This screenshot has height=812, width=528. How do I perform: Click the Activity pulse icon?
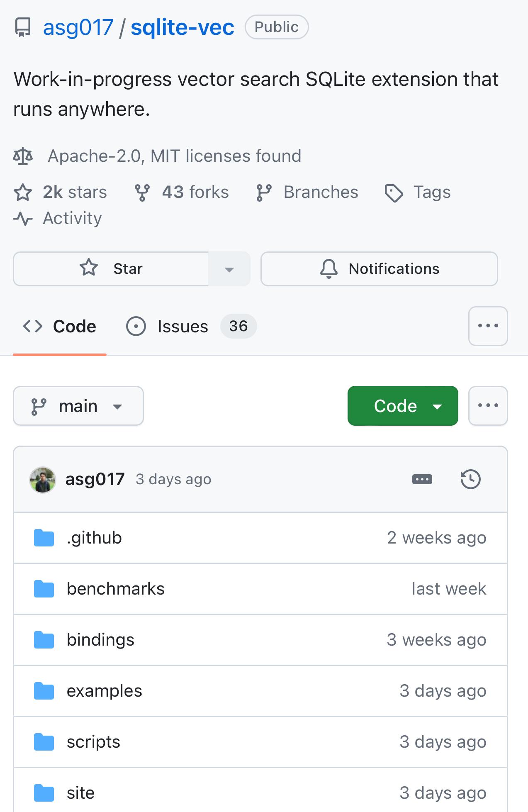pyautogui.click(x=24, y=218)
